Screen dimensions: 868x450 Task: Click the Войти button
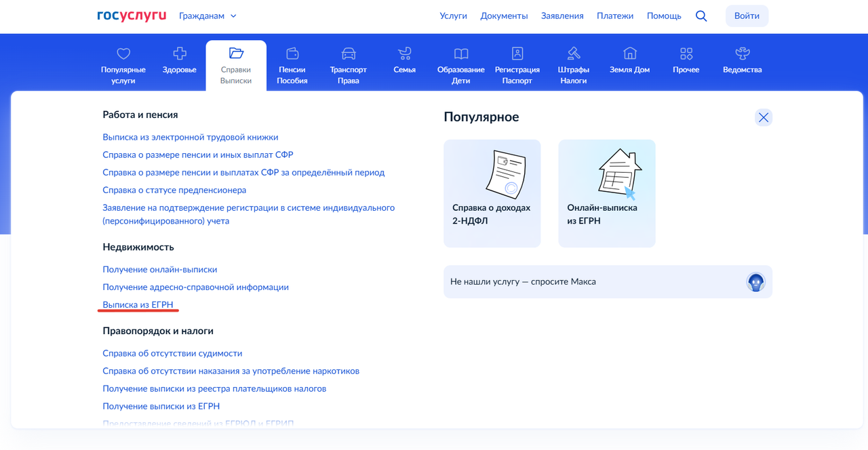click(x=747, y=16)
